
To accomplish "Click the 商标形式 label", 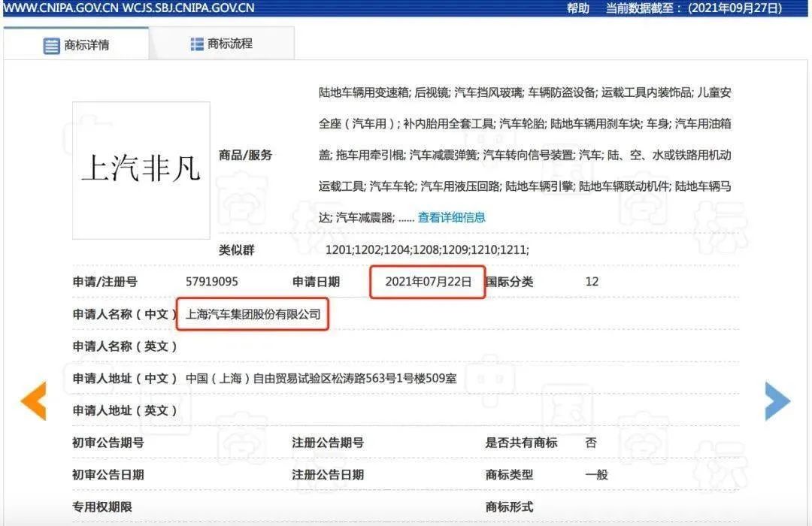I will tap(510, 507).
